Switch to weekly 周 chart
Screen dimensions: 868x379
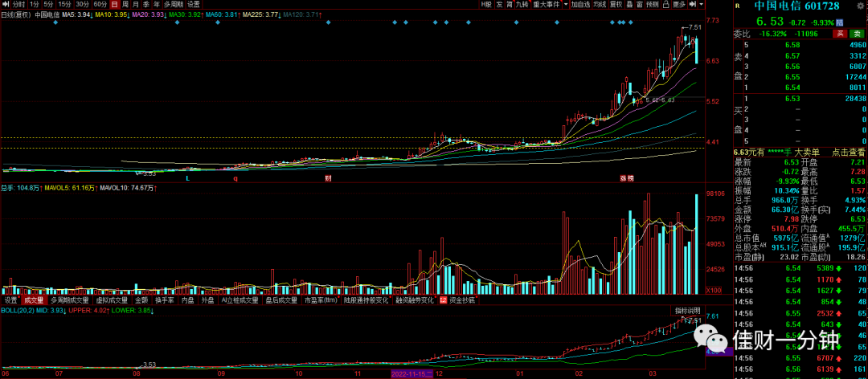click(125, 4)
